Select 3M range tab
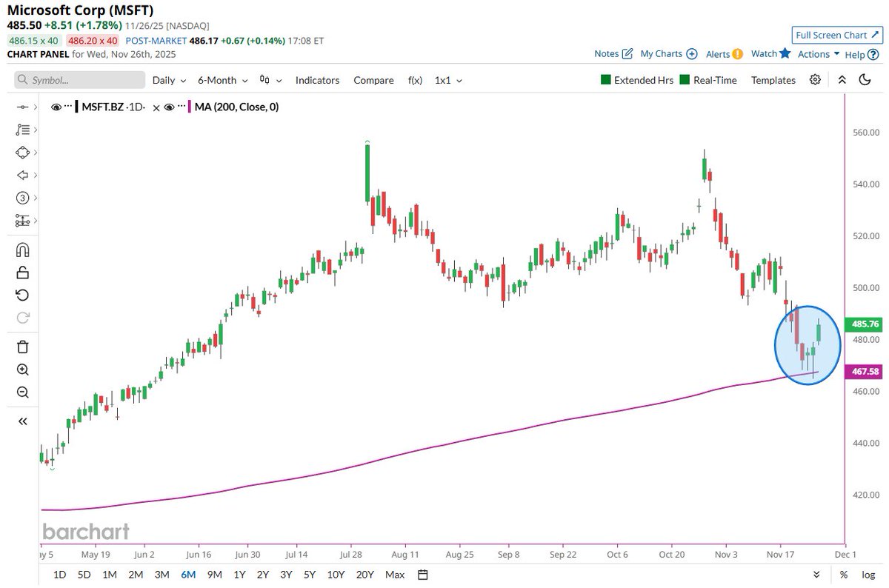This screenshot has width=889, height=588. click(x=162, y=575)
